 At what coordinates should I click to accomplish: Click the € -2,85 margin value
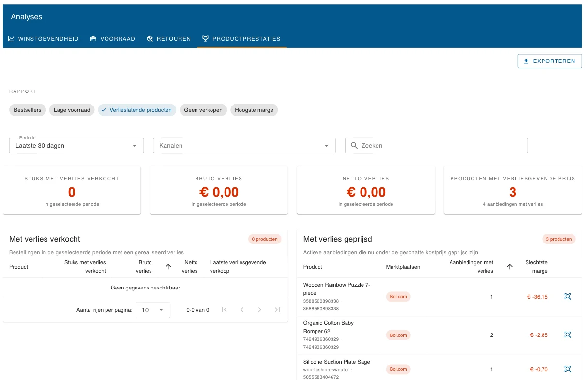coord(539,335)
